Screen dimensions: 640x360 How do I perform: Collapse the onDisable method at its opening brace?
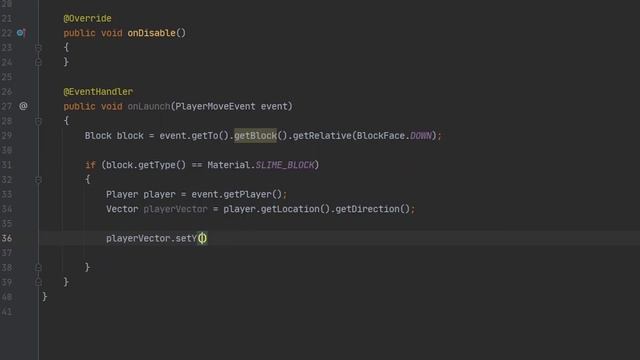pyautogui.click(x=38, y=48)
